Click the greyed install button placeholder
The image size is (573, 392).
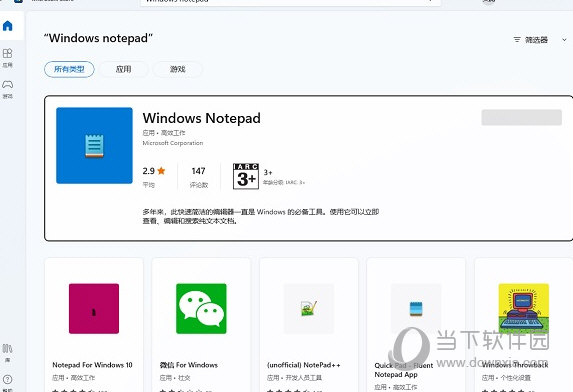click(x=521, y=117)
